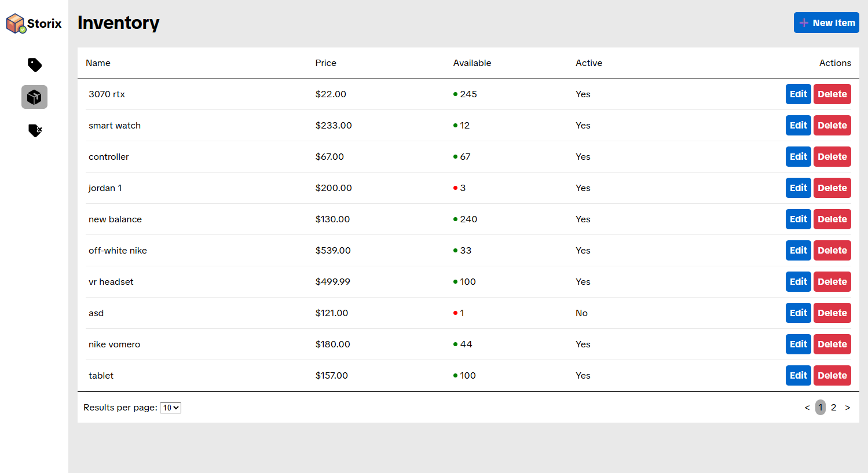The image size is (868, 473).
Task: Edit the 3070 rtx item
Action: point(798,94)
